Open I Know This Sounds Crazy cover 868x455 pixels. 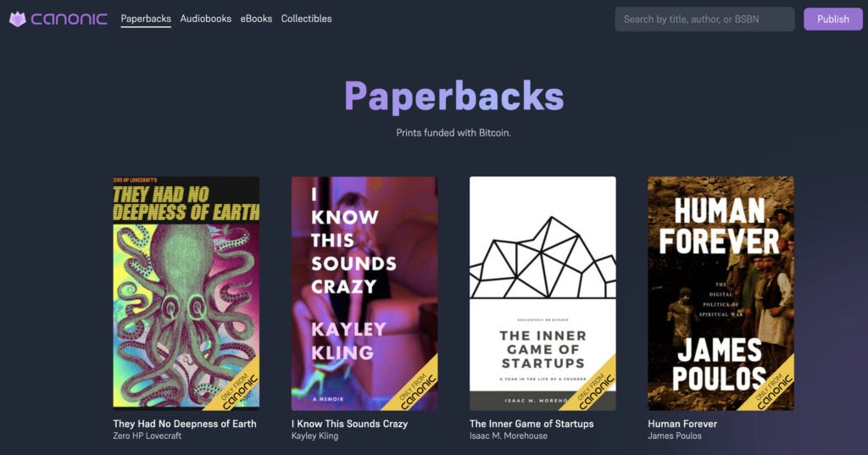[364, 293]
